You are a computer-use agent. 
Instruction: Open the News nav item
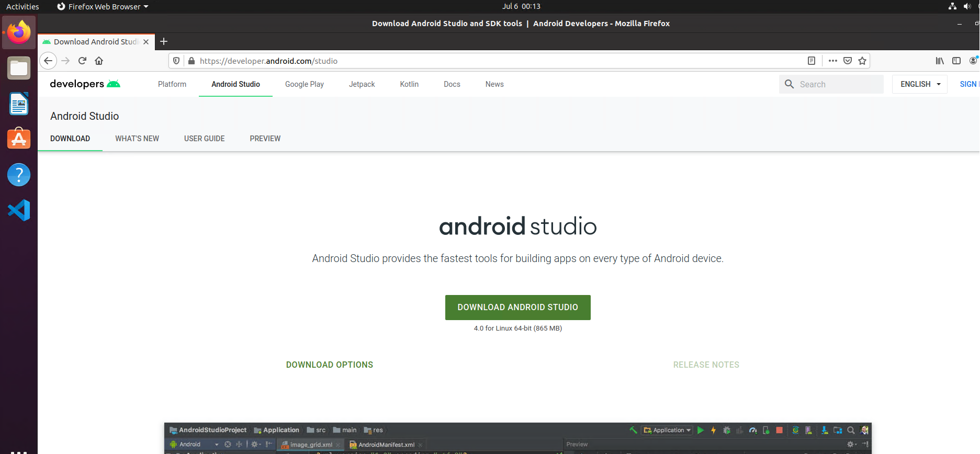pos(494,84)
